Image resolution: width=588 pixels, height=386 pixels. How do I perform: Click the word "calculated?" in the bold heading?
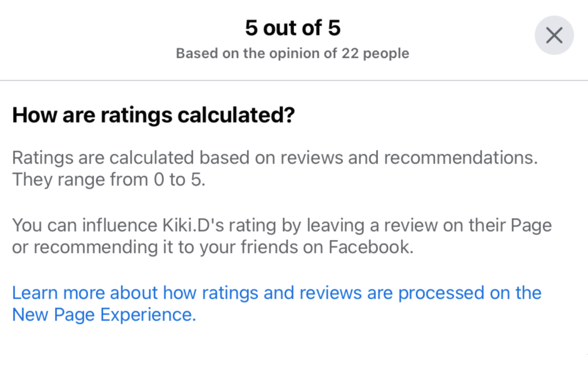coord(243,115)
